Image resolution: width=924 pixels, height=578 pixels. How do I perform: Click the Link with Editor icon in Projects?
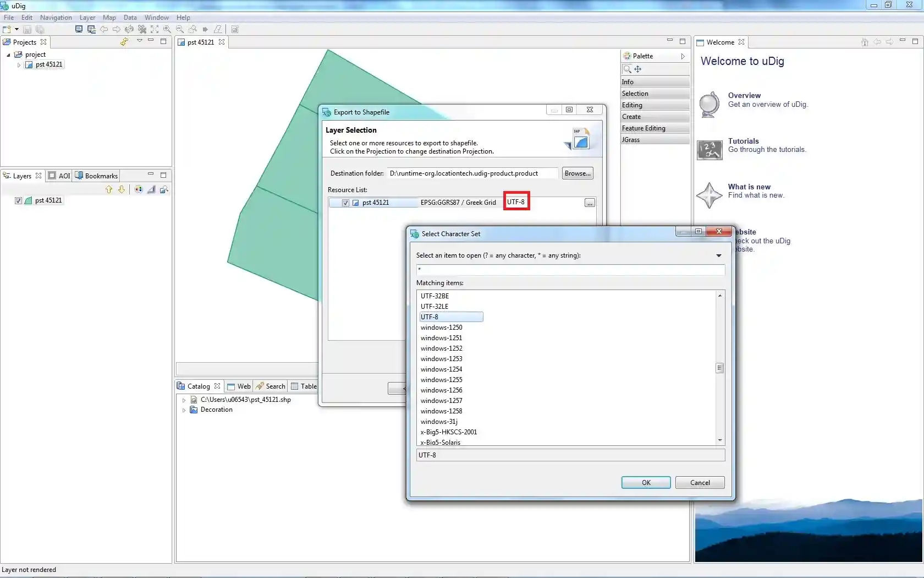click(124, 42)
